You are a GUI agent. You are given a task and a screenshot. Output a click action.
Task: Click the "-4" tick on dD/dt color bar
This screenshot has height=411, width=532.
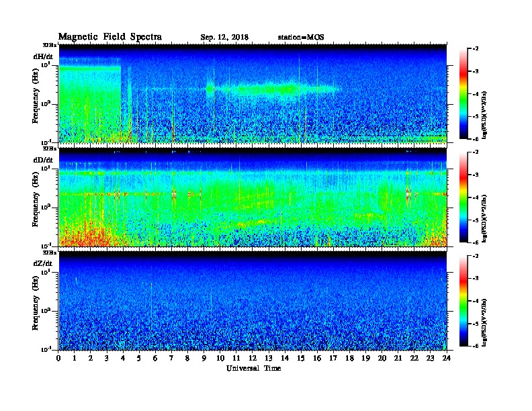click(476, 197)
